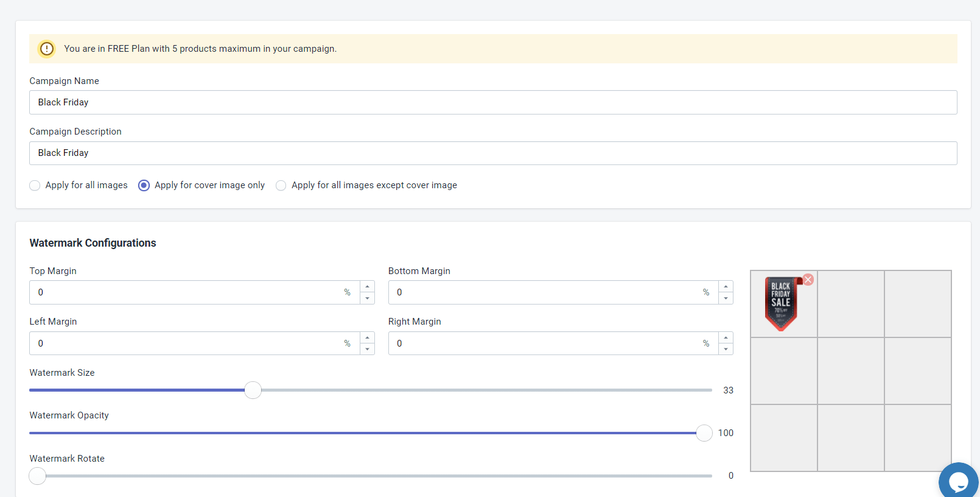Open the chat support bubble

pos(958,482)
